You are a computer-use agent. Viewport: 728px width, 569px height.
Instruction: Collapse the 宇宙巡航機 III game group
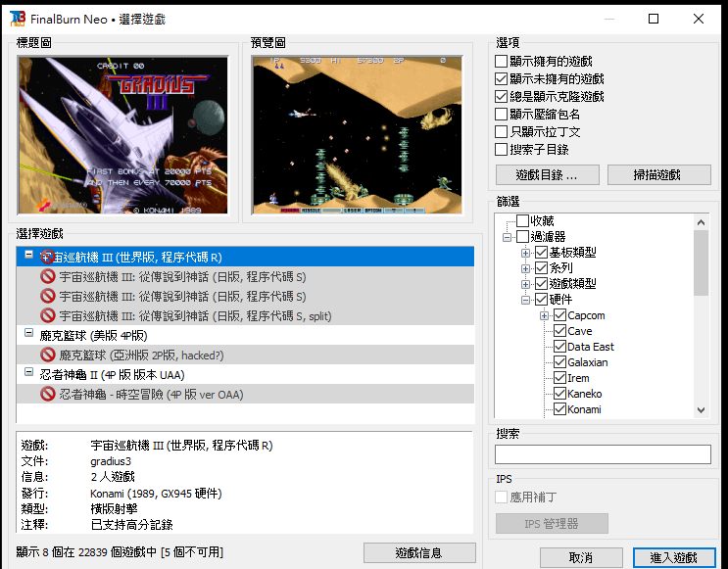pos(28,255)
